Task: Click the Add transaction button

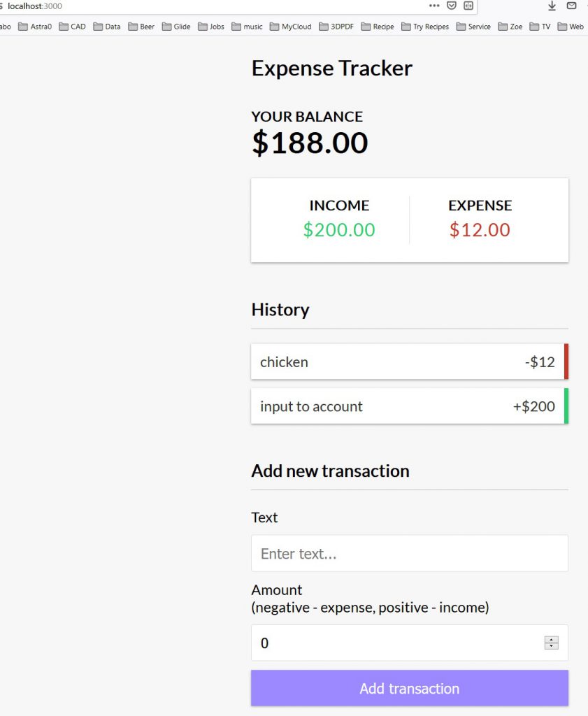Action: pyautogui.click(x=409, y=689)
